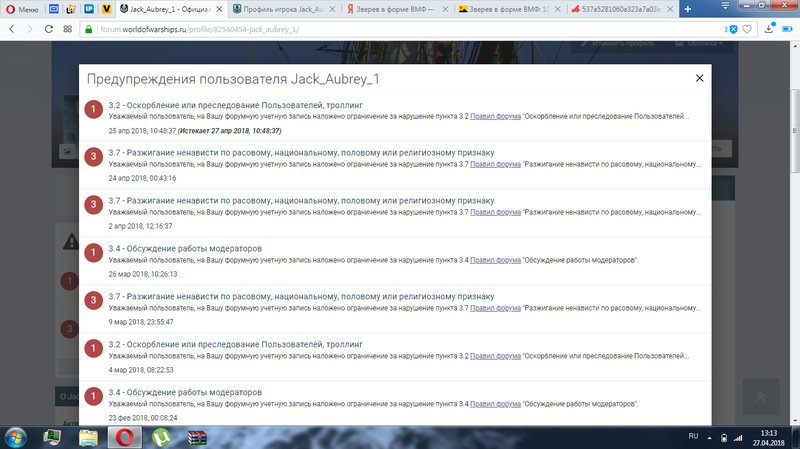Click the Windows Start button
This screenshot has width=800, height=449.
click(x=17, y=437)
